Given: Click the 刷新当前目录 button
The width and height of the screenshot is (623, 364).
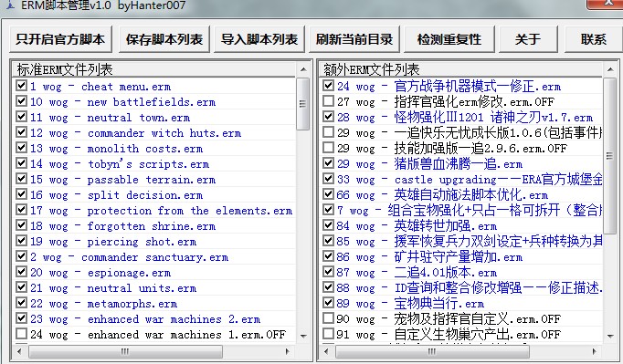Looking at the screenshot, I should (354, 39).
